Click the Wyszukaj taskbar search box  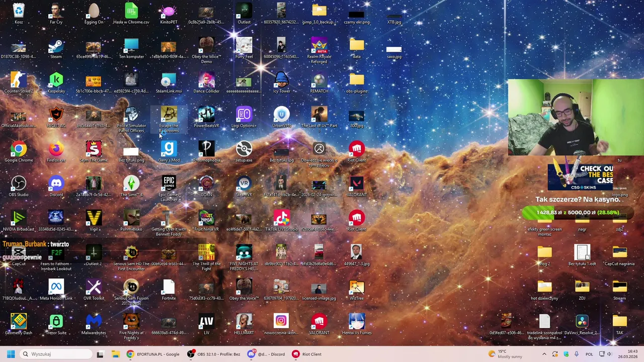pyautogui.click(x=55, y=354)
